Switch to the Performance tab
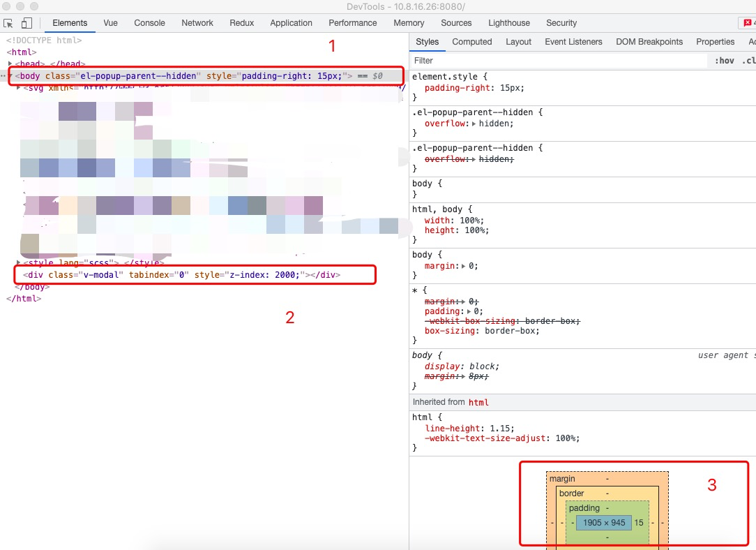The image size is (756, 550). pos(353,22)
